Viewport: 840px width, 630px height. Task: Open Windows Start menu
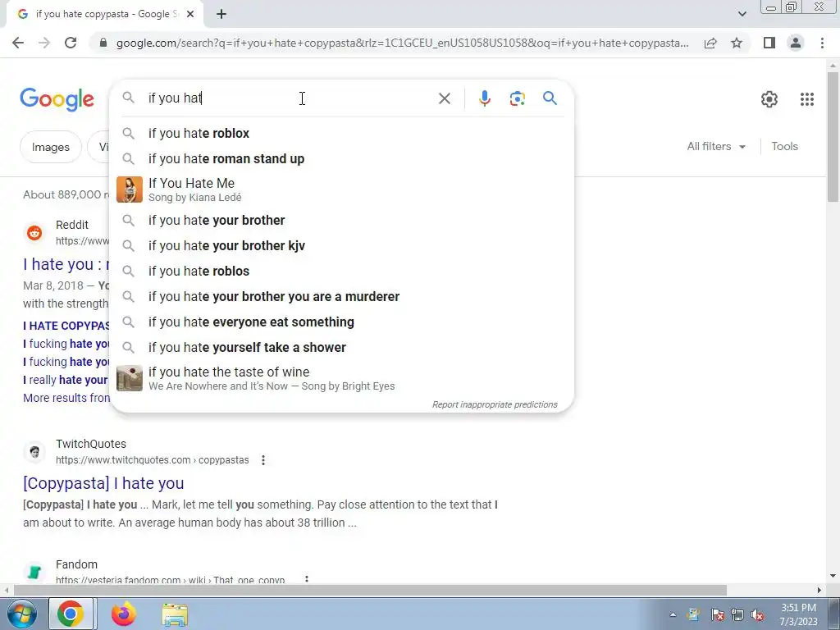point(21,614)
